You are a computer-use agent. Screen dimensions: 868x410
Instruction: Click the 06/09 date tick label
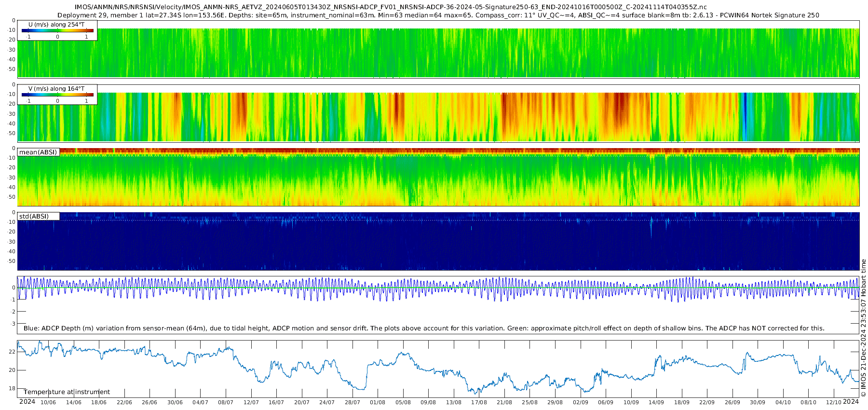[606, 402]
